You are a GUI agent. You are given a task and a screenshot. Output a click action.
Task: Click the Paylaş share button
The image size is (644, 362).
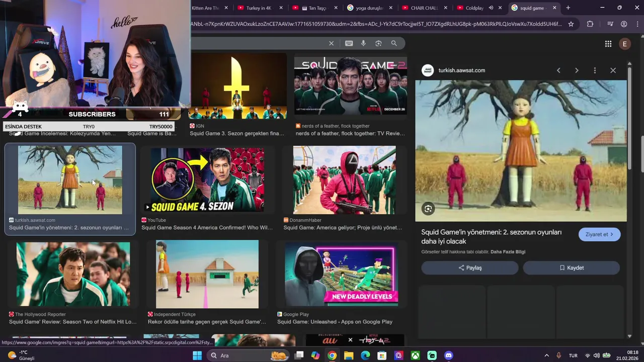tap(470, 268)
